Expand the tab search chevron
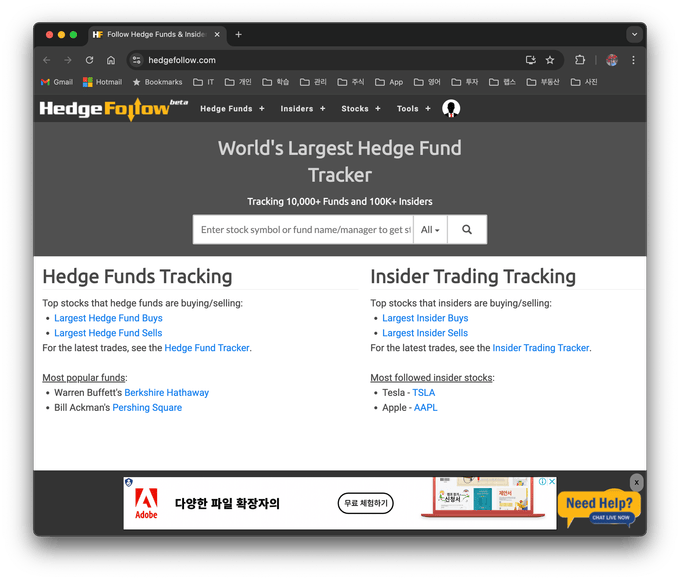Image resolution: width=680 pixels, height=580 pixels. [x=634, y=34]
